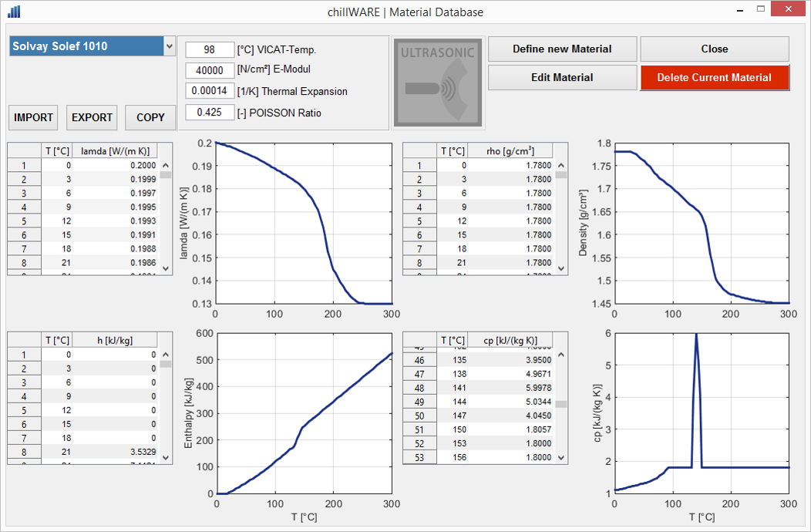Click the chillWARE title bar app icon
Viewport: 811px width, 532px height.
click(x=14, y=12)
